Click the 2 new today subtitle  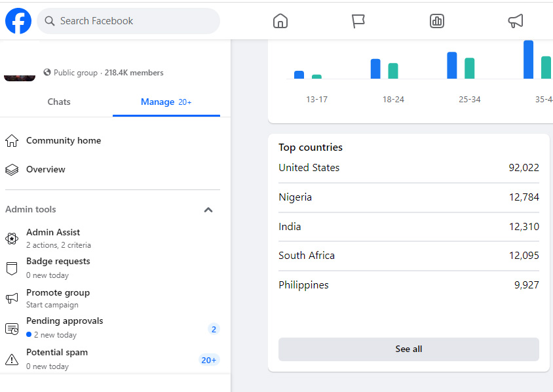click(x=55, y=335)
